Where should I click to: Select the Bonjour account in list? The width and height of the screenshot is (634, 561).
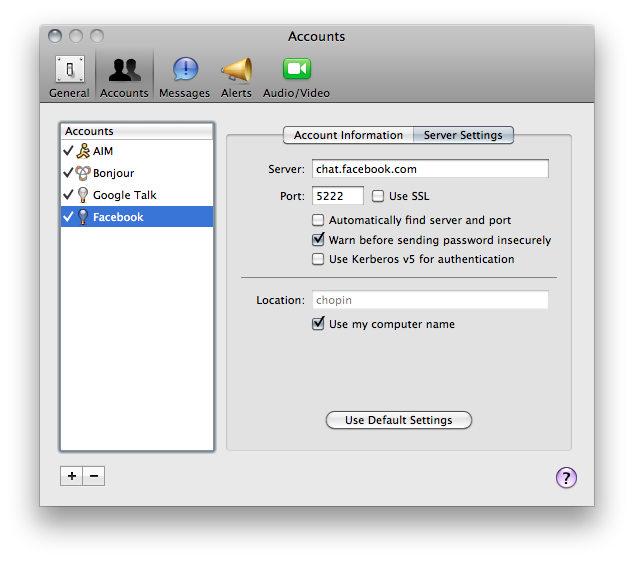click(x=113, y=173)
